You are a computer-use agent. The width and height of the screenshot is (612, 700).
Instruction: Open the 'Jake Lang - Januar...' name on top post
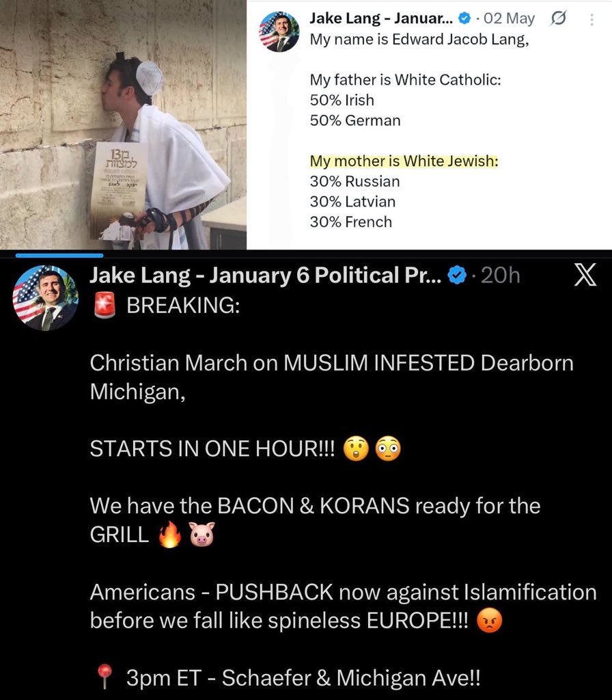pos(381,18)
